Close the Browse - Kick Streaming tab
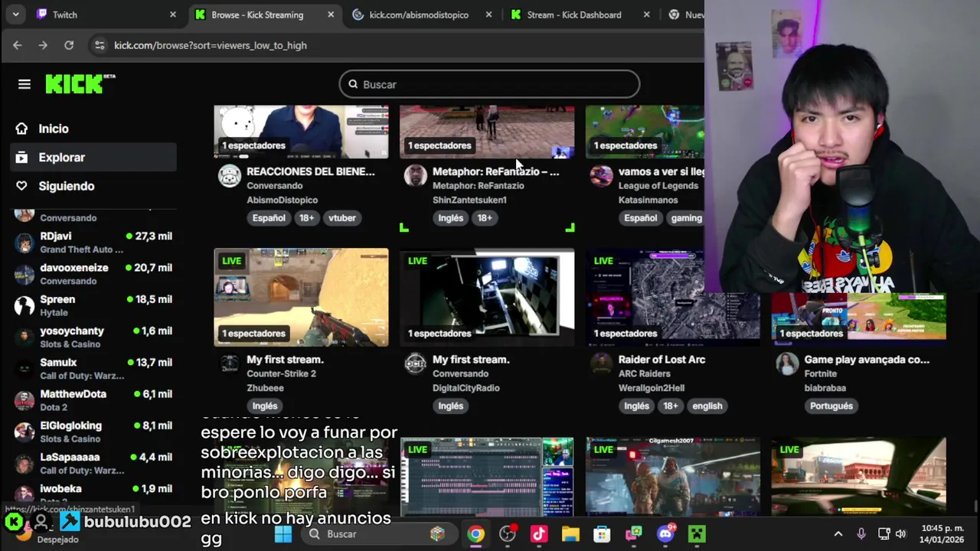The image size is (980, 551). click(331, 15)
